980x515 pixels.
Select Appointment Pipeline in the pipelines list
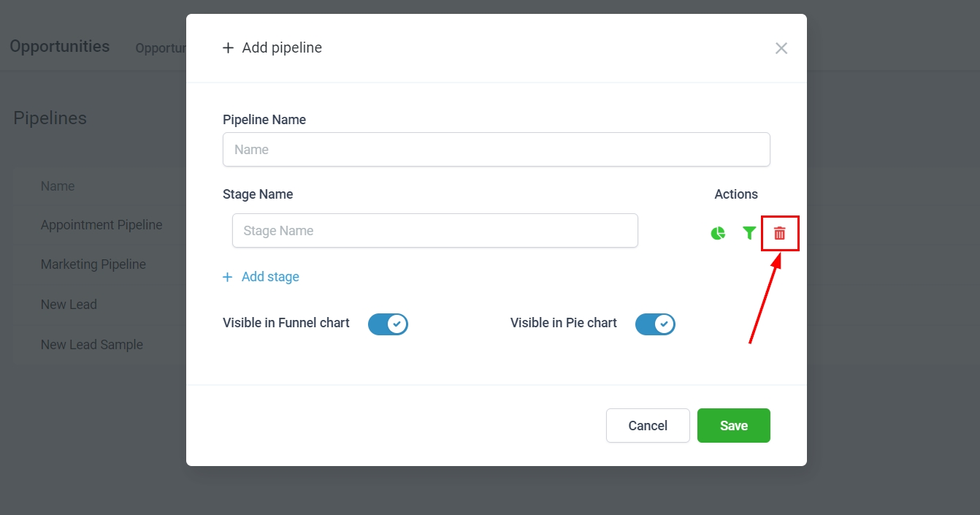coord(102,225)
